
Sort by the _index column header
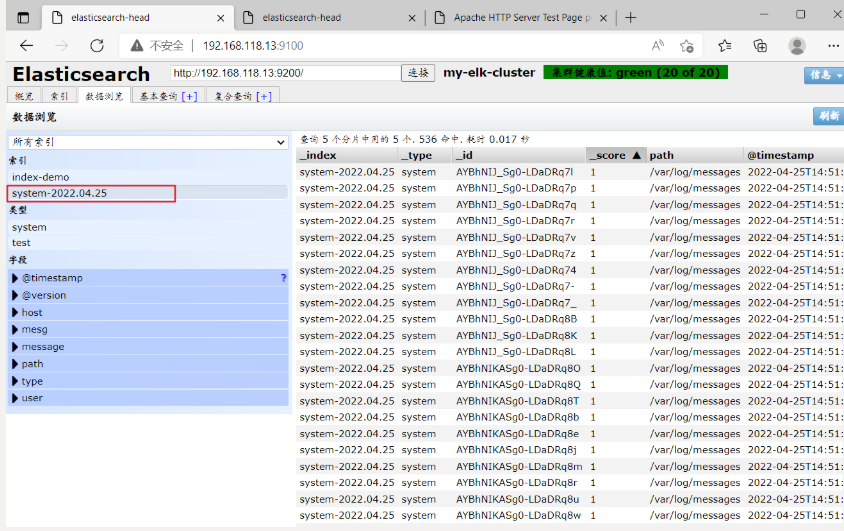click(347, 155)
